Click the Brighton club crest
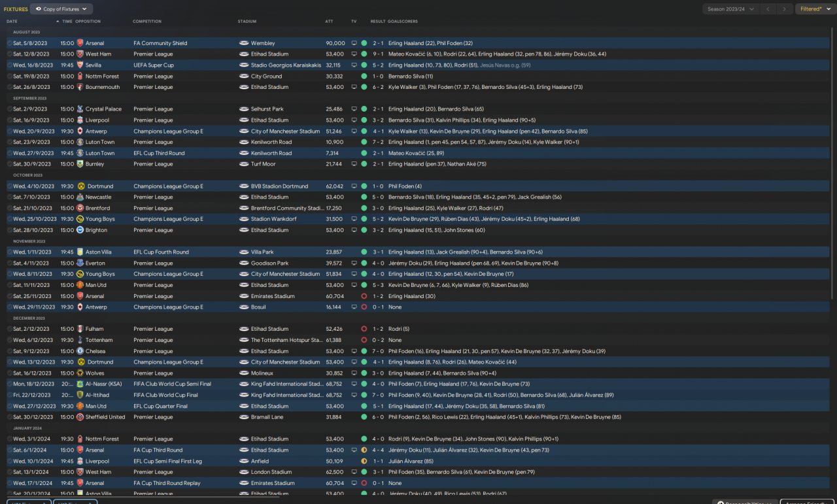This screenshot has height=504, width=837. [80, 230]
